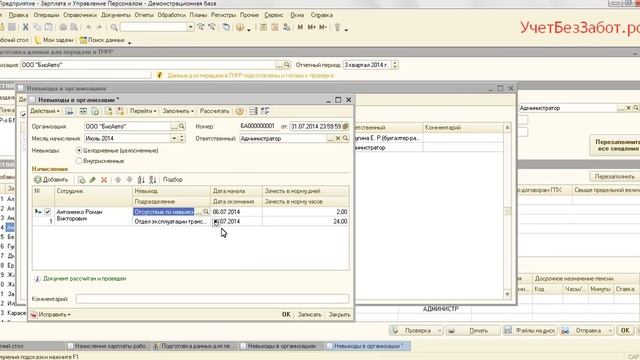Select Целодневные radio button
Viewport: 640px width, 360px height.
[79, 150]
